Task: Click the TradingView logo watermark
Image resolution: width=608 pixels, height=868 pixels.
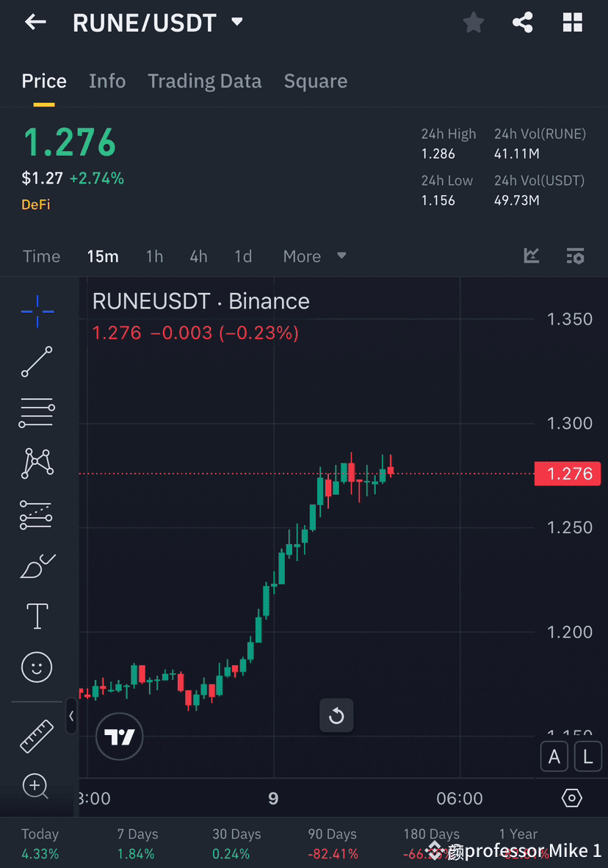Action: (x=119, y=737)
